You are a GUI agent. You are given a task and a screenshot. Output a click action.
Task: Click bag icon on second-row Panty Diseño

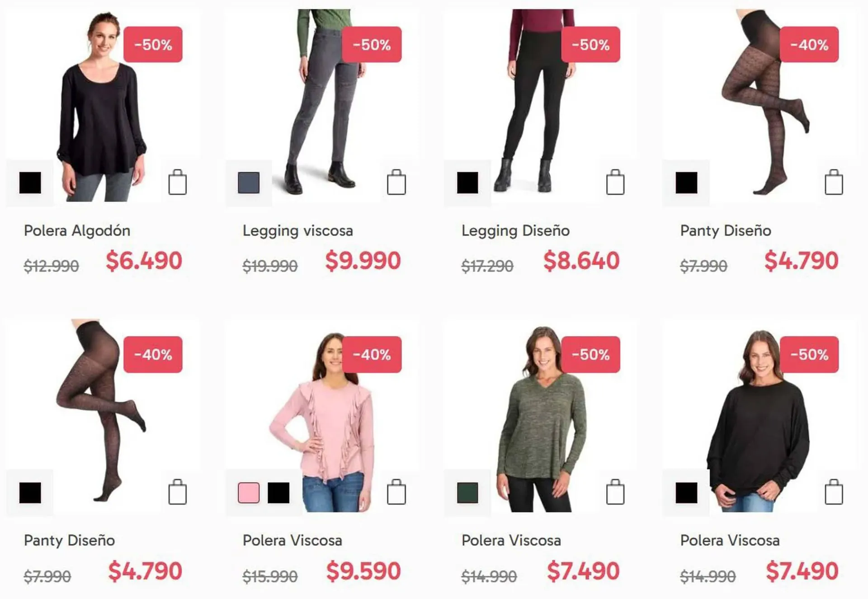pyautogui.click(x=177, y=492)
